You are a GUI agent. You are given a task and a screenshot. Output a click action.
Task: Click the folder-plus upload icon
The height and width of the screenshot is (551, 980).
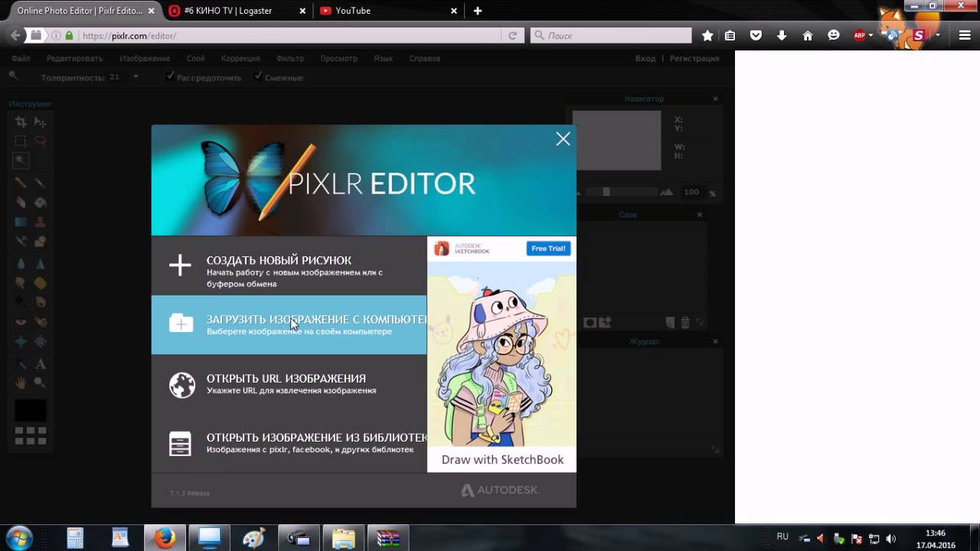(x=181, y=324)
